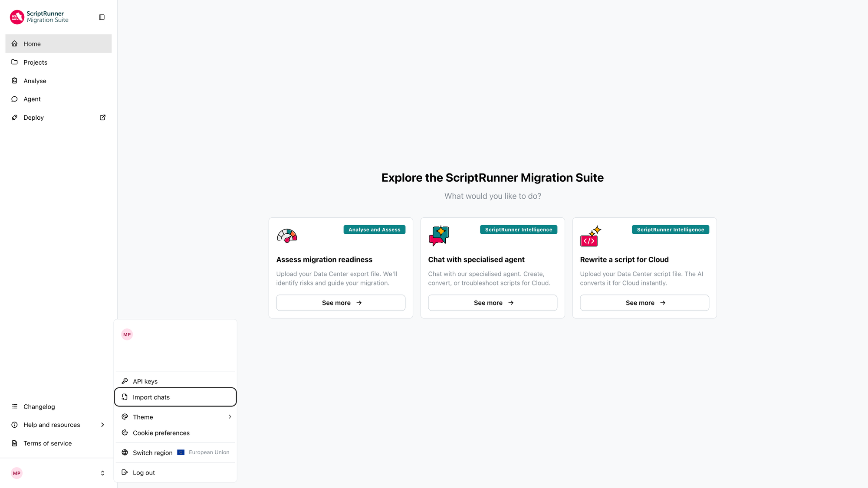Click the MP avatar in the account menu
This screenshot has height=488, width=868.
[127, 334]
